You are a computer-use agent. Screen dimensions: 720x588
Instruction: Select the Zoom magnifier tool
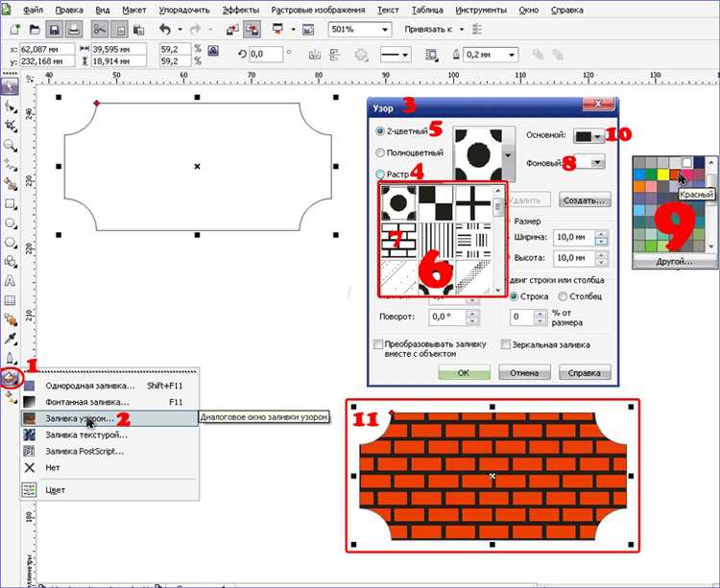(x=11, y=145)
